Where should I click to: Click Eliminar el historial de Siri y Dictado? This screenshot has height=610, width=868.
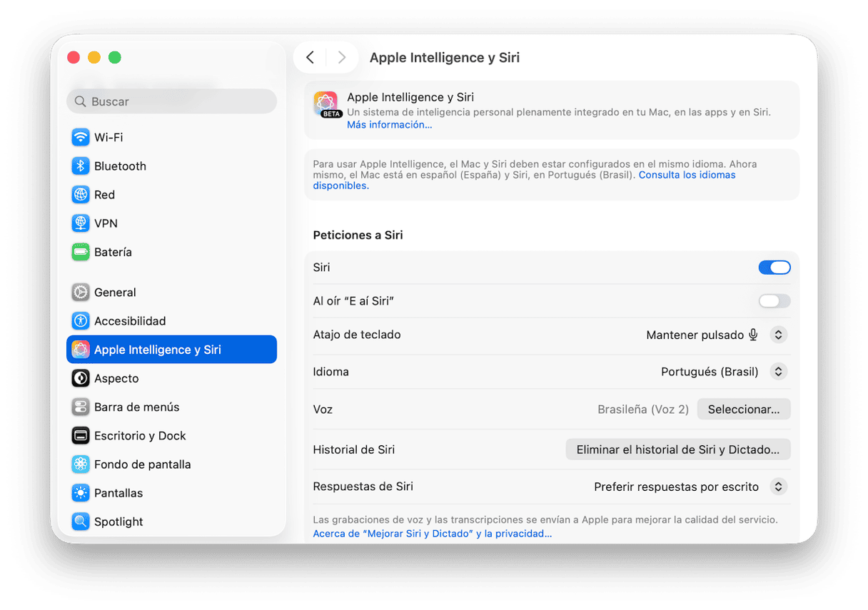point(678,449)
